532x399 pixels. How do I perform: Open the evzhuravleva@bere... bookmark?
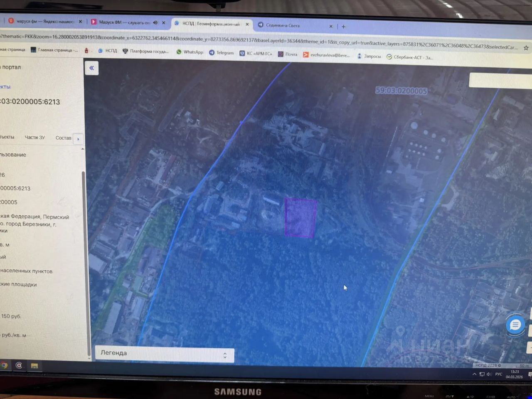click(326, 55)
